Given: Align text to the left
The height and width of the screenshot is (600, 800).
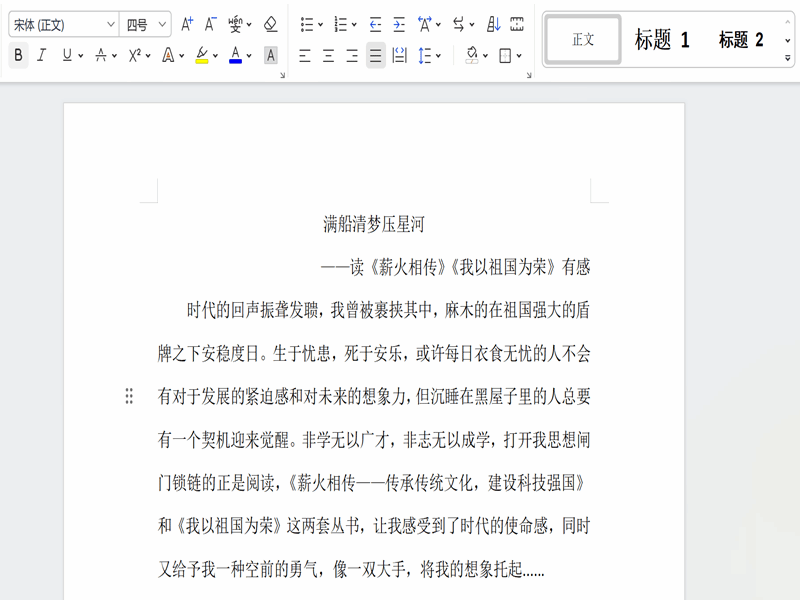Looking at the screenshot, I should tap(305, 55).
